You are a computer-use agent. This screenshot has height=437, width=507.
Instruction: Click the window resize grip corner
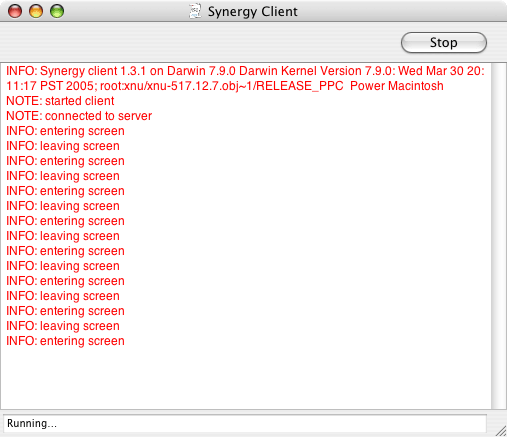click(x=500, y=430)
